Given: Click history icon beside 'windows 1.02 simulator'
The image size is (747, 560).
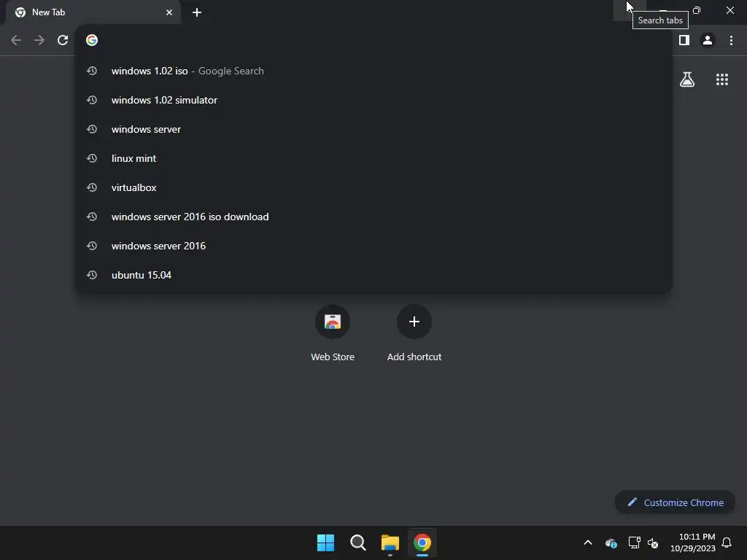Looking at the screenshot, I should click(x=92, y=100).
